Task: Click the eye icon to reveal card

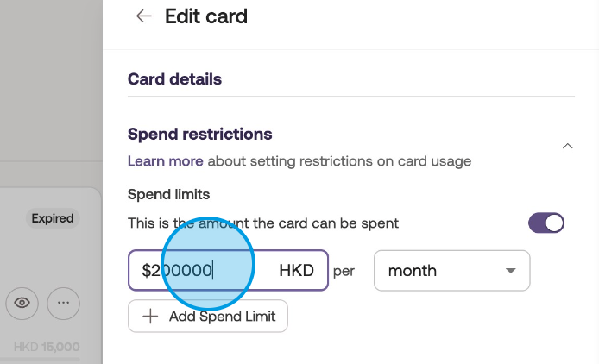Action: coord(22,303)
